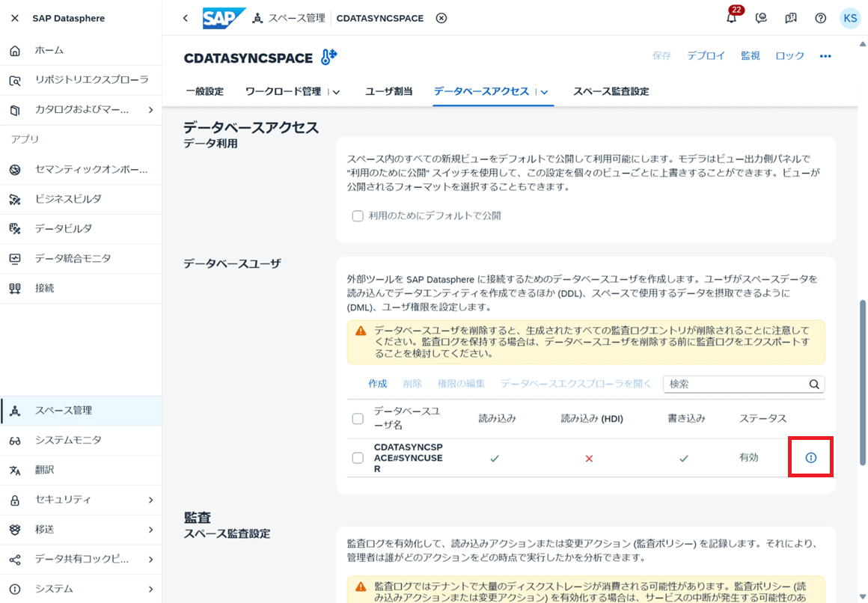Image resolution: width=868 pixels, height=603 pixels.
Task: Open リポジトリエクスプローラ icon in sidebar
Action: [15, 80]
